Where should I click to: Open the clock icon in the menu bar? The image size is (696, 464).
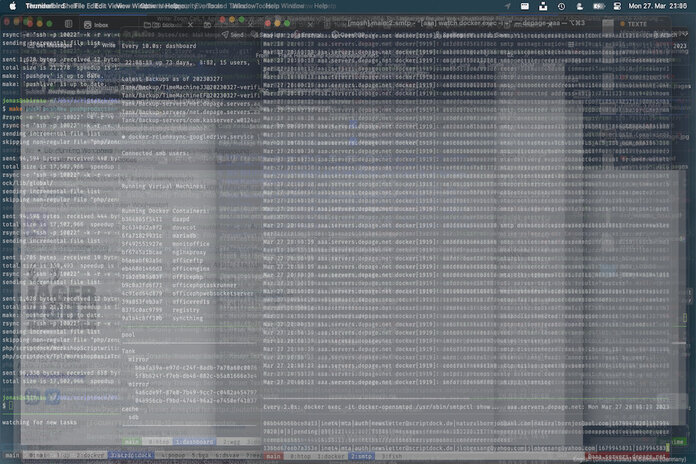562,6
